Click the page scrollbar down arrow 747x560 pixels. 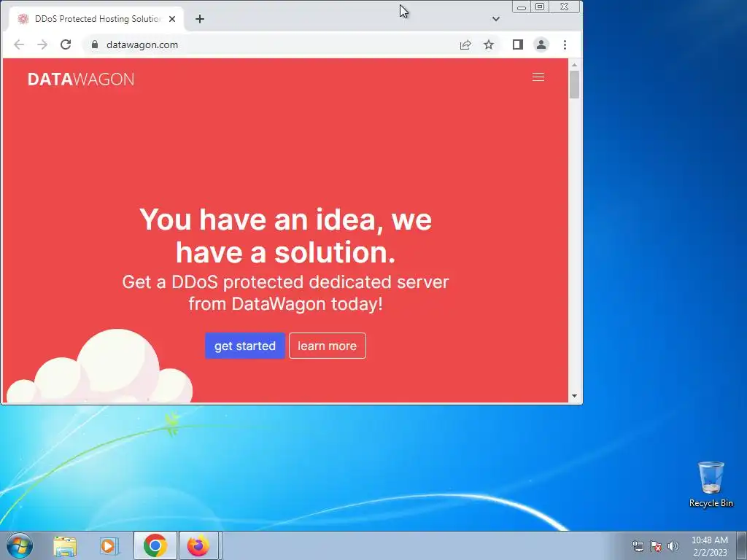pos(574,396)
